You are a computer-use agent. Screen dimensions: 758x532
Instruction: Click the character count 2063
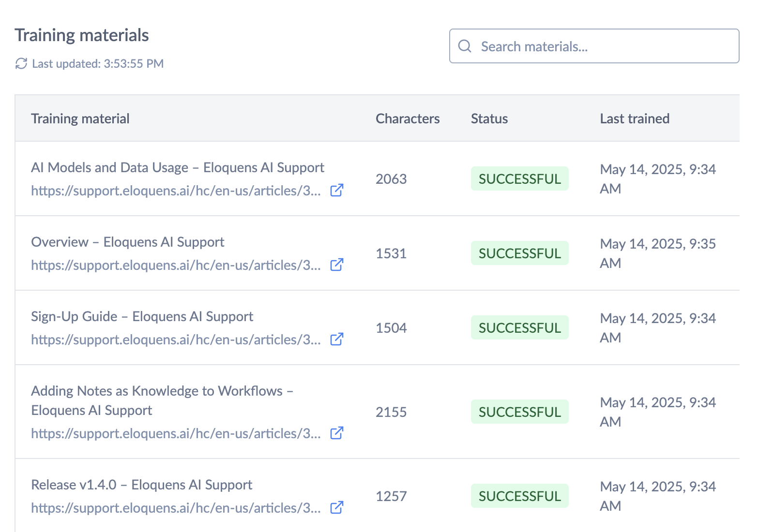(x=391, y=179)
